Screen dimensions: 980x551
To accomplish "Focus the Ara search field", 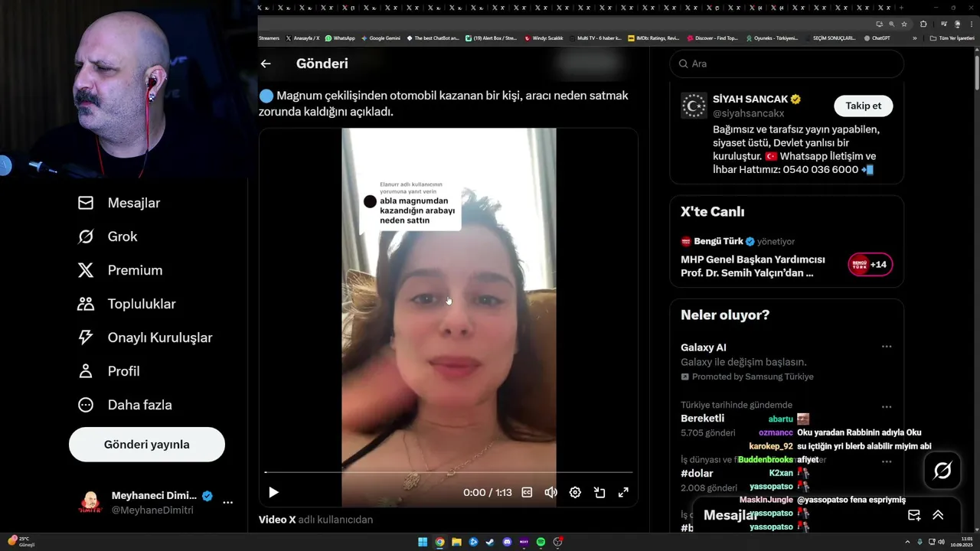I will 786,64.
